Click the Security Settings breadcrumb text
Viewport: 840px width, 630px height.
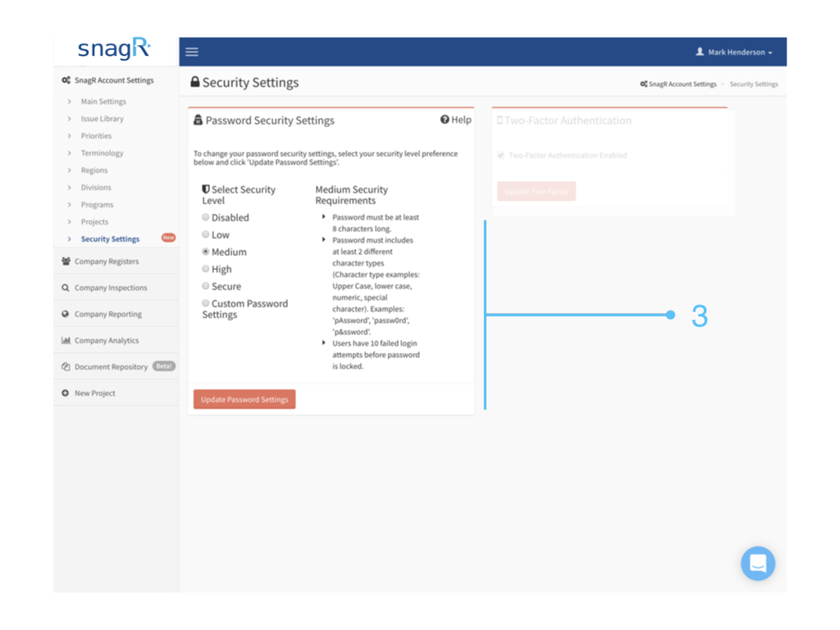754,84
